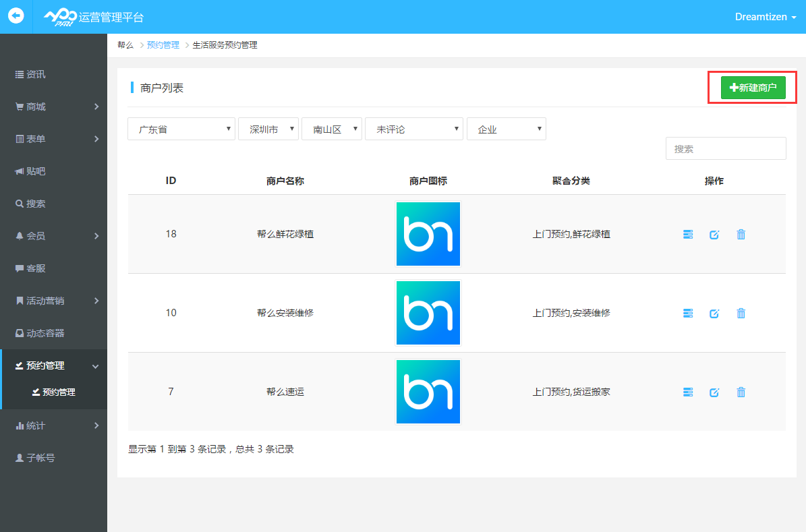Click the 商户名称 column header
The image size is (806, 532).
tap(285, 181)
